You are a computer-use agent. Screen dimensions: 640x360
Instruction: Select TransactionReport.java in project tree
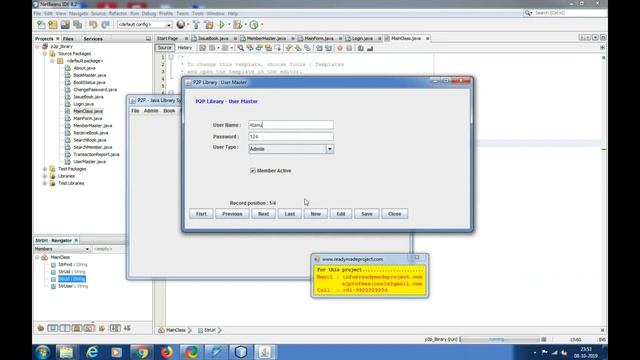tap(96, 154)
